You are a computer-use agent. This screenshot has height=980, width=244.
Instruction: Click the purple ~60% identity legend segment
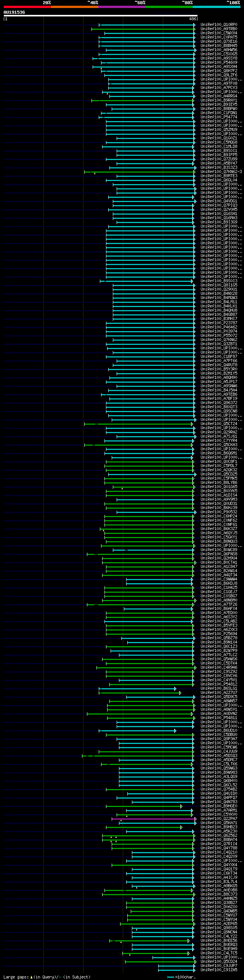coord(122,7)
